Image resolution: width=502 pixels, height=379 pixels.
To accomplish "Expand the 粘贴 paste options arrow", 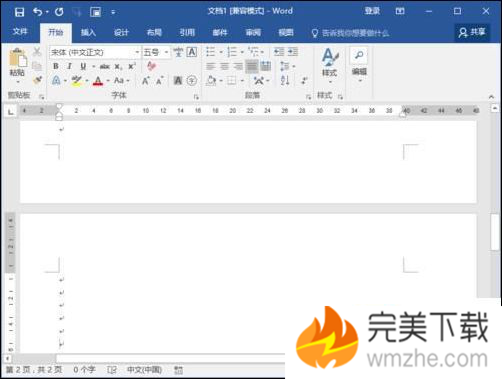I will tap(17, 82).
